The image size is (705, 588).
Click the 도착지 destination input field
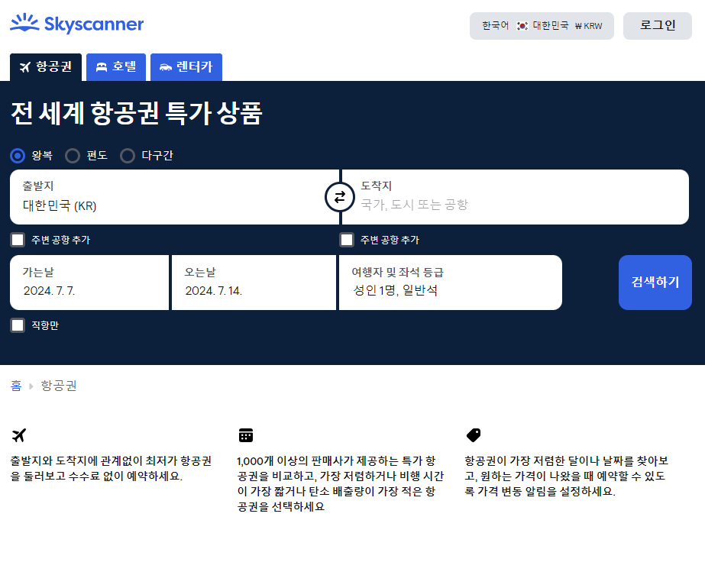point(516,197)
